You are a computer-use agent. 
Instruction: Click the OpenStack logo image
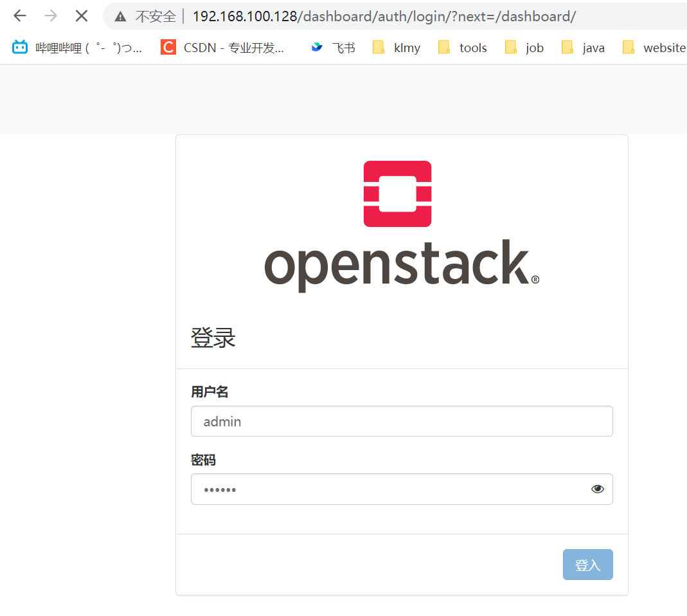pos(402,226)
